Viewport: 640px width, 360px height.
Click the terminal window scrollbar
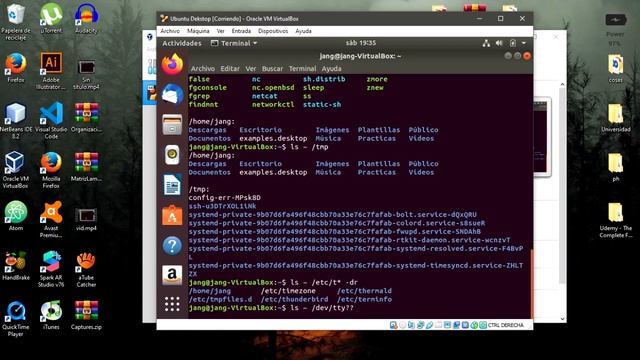[x=531, y=283]
